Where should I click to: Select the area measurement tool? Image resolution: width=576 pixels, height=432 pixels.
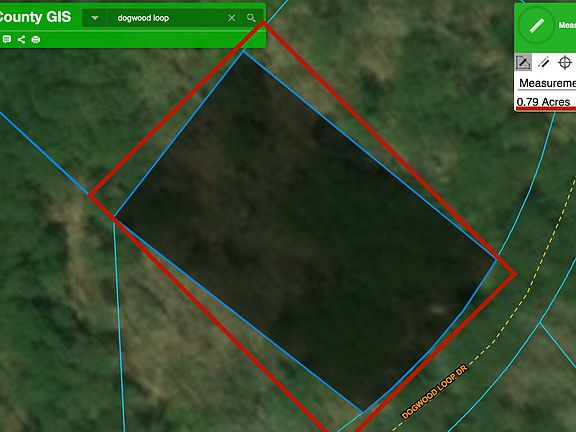pos(523,62)
